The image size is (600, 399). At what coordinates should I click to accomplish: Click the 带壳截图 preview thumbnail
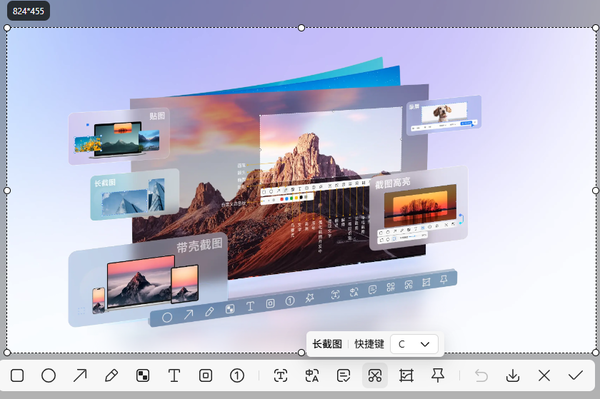pyautogui.click(x=148, y=280)
